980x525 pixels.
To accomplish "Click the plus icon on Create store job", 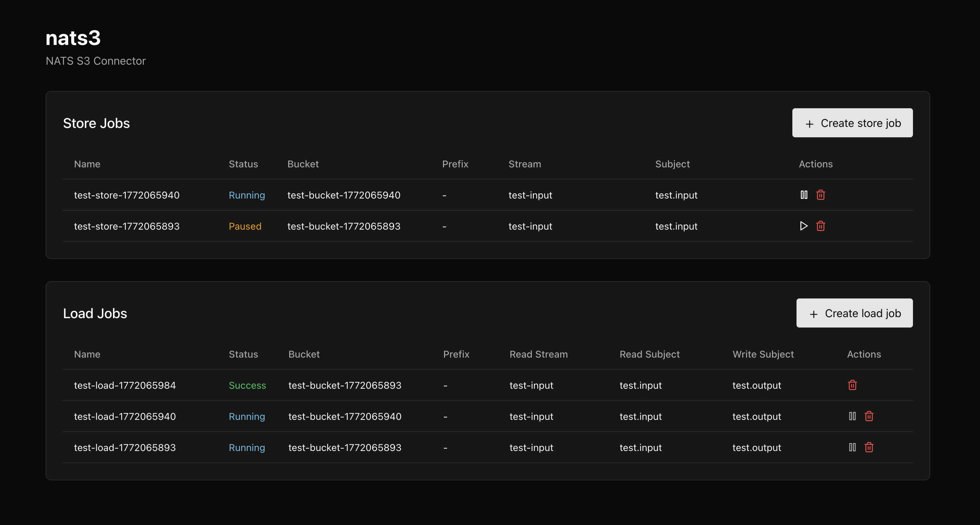I will (x=809, y=123).
